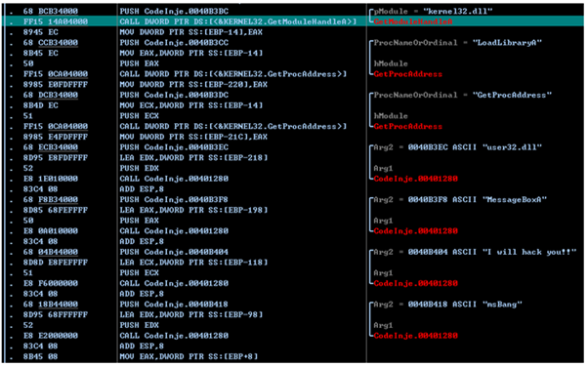Screen dimensions: 588x367
Task: Click comment pModule = "kernel32.dll"
Action: pyautogui.click(x=433, y=12)
